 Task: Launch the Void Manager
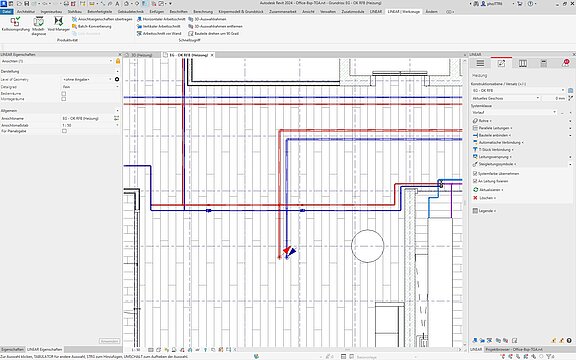(x=58, y=24)
